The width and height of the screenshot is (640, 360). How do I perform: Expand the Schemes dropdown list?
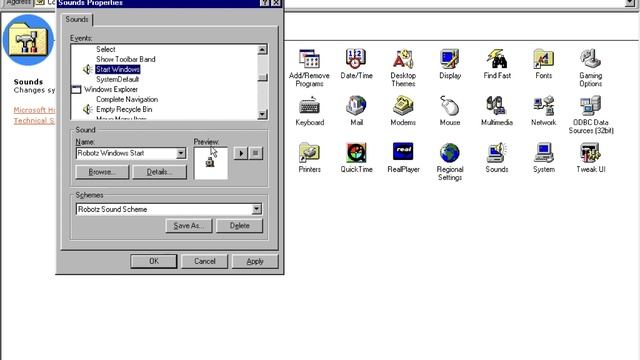(256, 209)
